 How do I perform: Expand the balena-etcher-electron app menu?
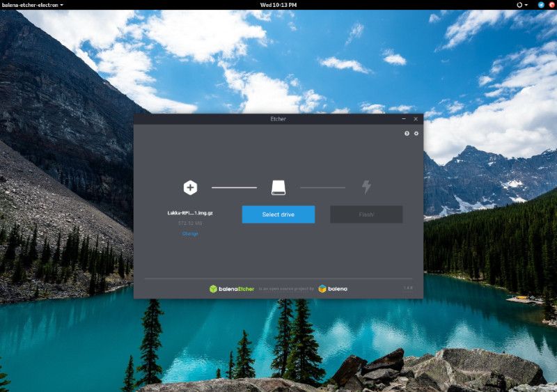32,5
